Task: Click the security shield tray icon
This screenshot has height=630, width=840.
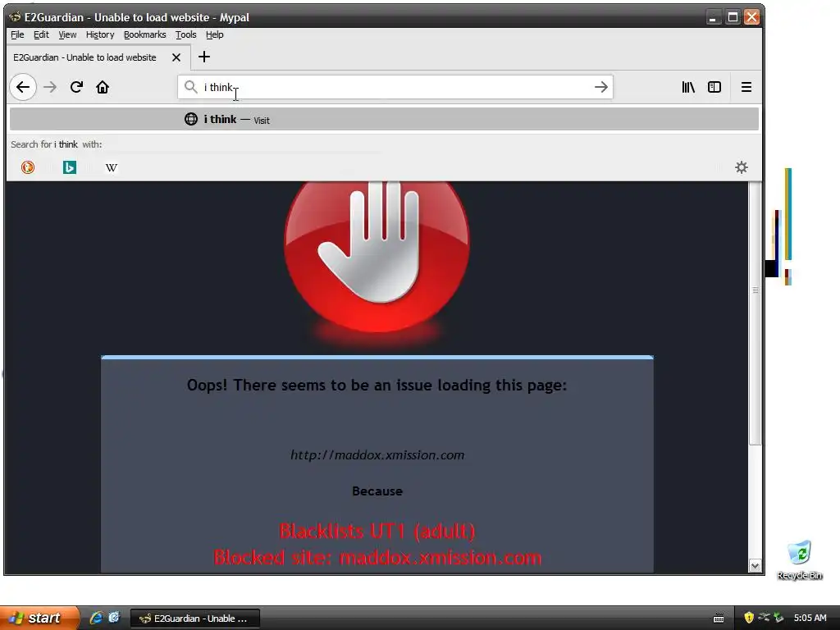Action: click(749, 618)
